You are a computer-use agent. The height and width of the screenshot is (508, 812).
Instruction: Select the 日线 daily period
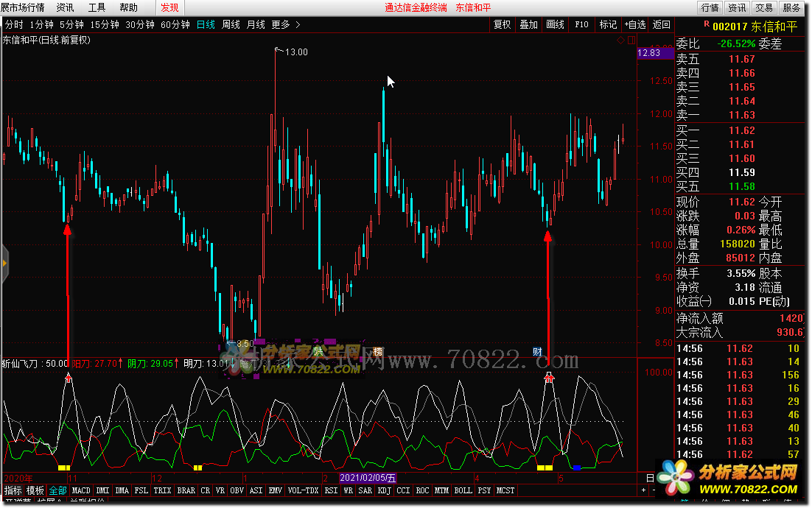(x=206, y=24)
